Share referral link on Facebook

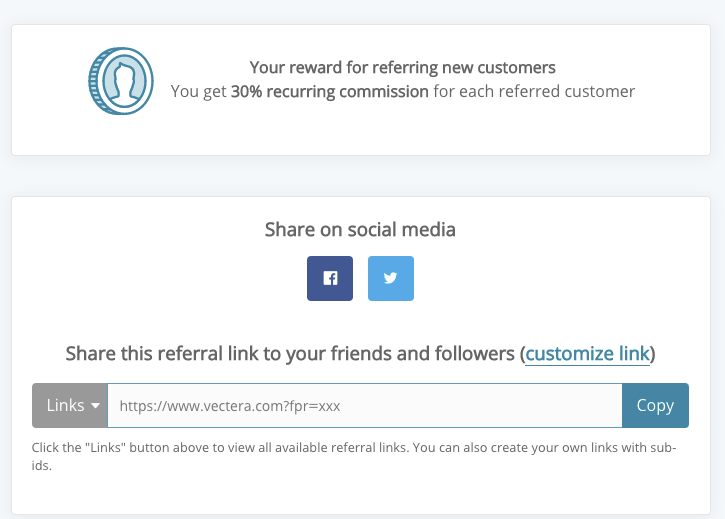(330, 278)
